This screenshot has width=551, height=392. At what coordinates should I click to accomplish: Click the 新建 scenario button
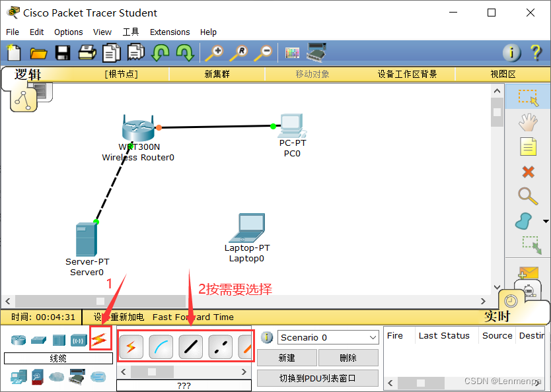tap(287, 358)
